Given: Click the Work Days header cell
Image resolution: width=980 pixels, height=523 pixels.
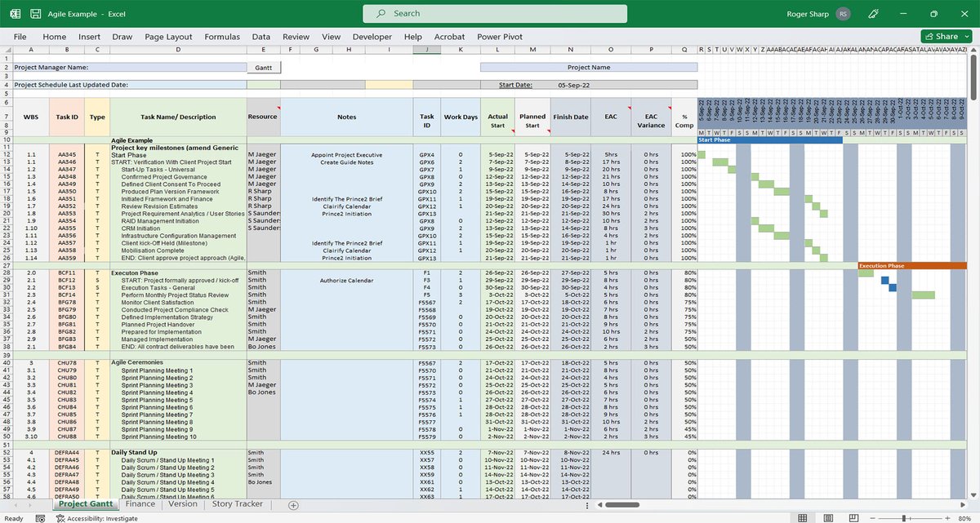Looking at the screenshot, I should pyautogui.click(x=461, y=117).
